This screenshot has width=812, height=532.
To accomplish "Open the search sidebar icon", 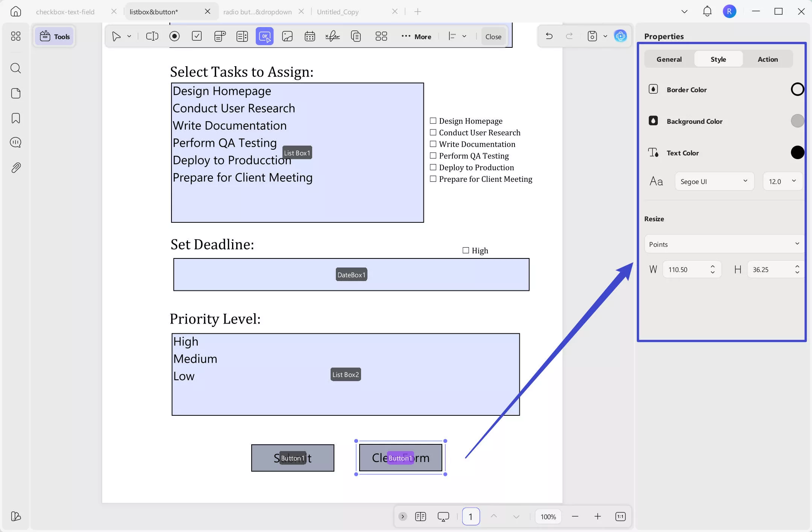I will click(15, 68).
